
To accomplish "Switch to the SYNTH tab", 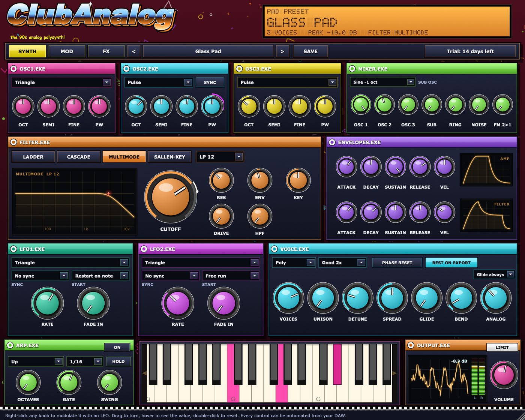I will click(27, 51).
